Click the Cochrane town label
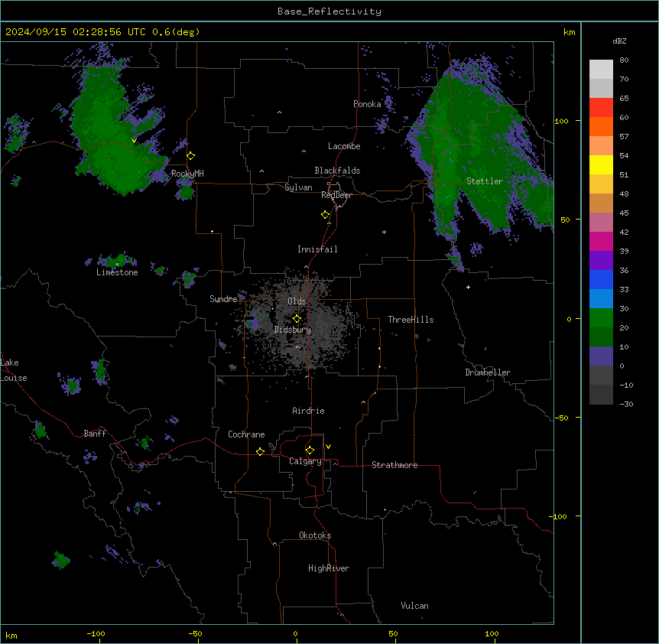 [246, 434]
